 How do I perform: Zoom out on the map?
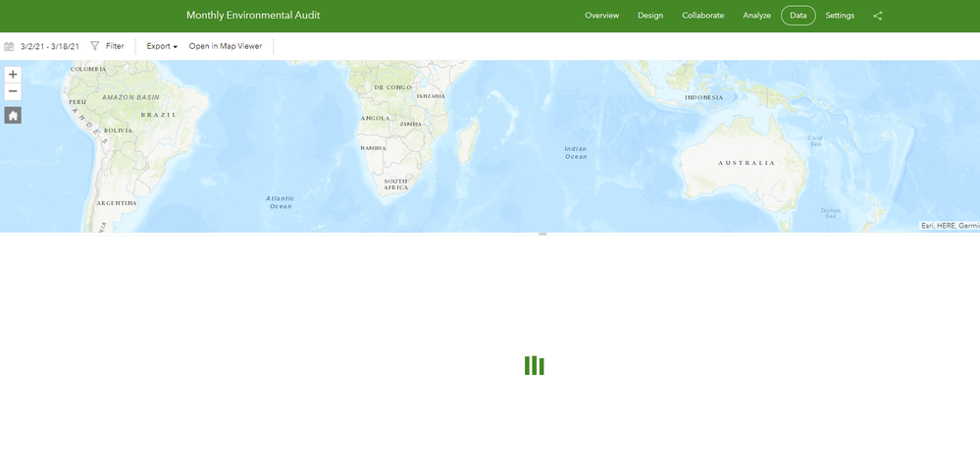click(13, 92)
